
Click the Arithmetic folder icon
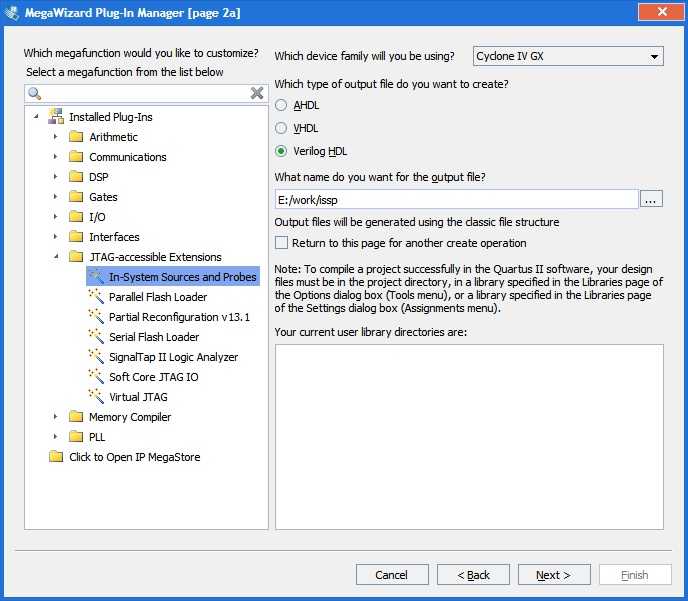(76, 137)
